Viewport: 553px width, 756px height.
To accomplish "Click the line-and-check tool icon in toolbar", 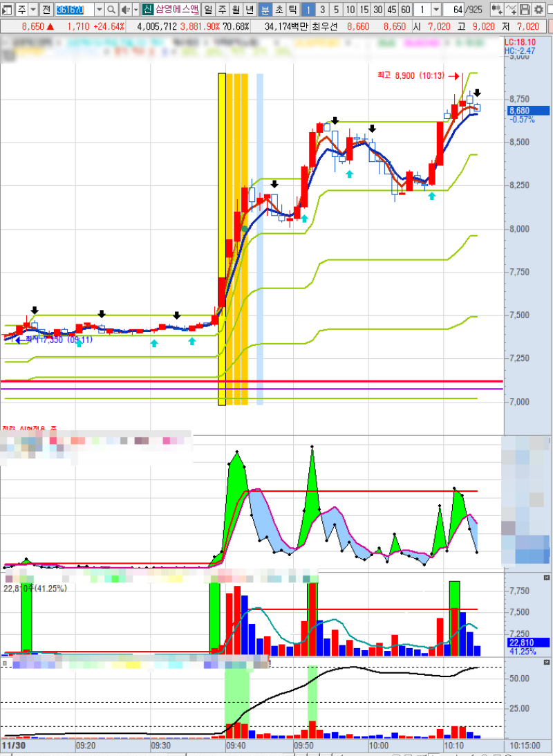I will (511, 9).
